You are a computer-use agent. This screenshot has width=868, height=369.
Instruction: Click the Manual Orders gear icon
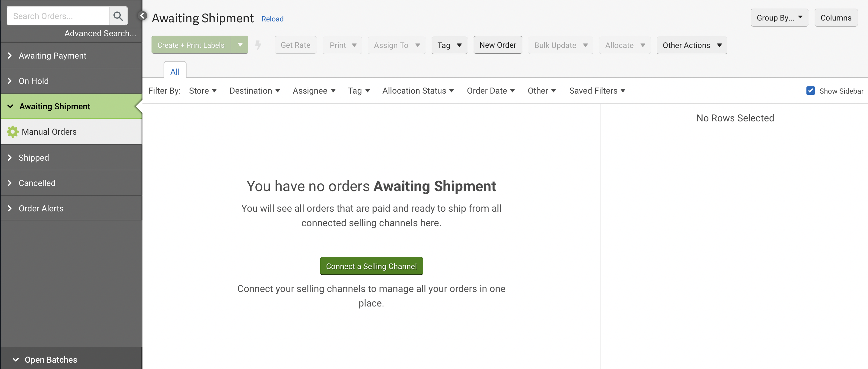tap(12, 132)
